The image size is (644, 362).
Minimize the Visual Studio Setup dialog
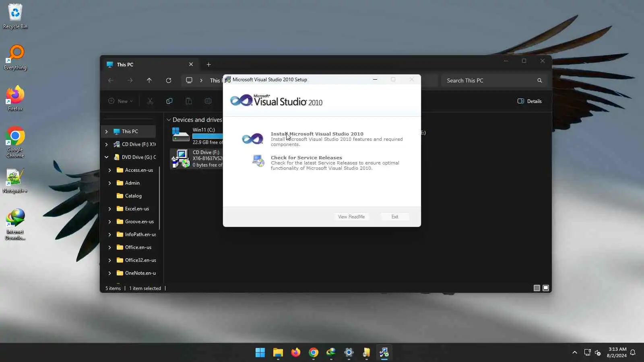pos(375,80)
